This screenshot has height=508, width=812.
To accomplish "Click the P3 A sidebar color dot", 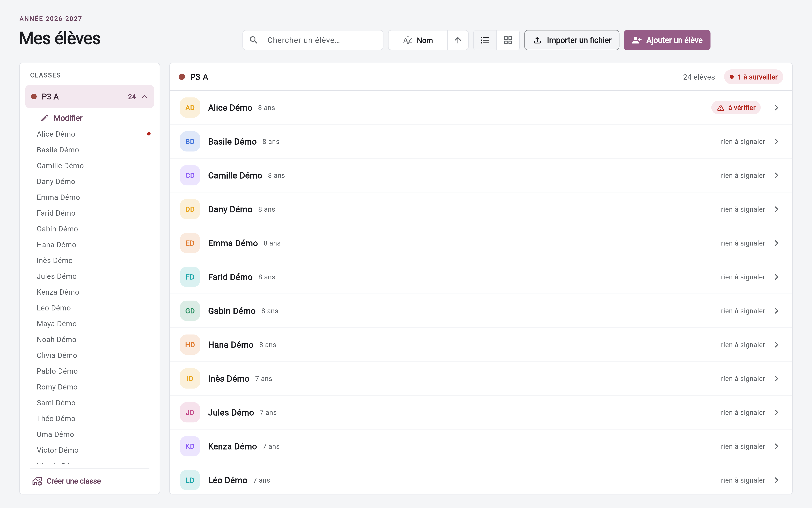I will point(34,97).
